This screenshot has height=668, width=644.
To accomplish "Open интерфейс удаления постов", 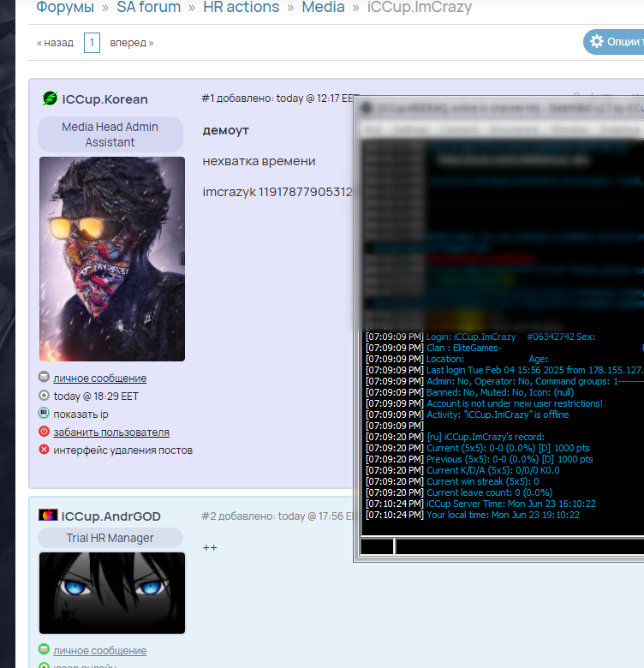I will (123, 450).
